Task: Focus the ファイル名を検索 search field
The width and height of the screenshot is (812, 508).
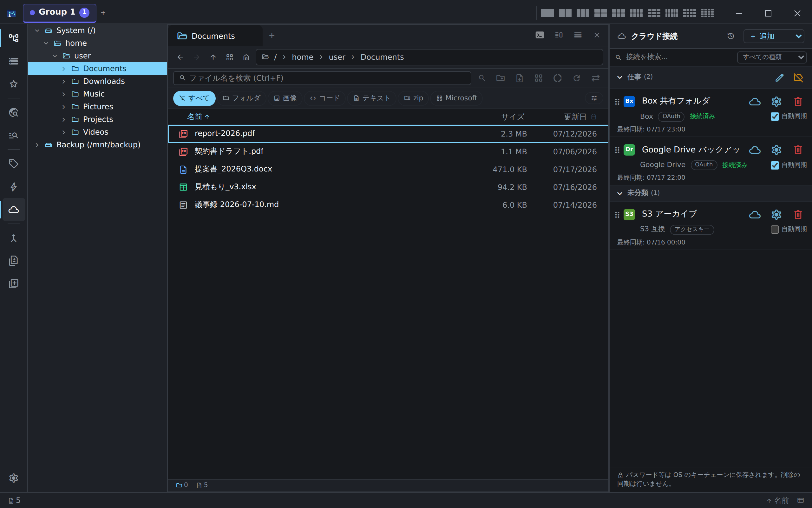Action: pyautogui.click(x=322, y=78)
